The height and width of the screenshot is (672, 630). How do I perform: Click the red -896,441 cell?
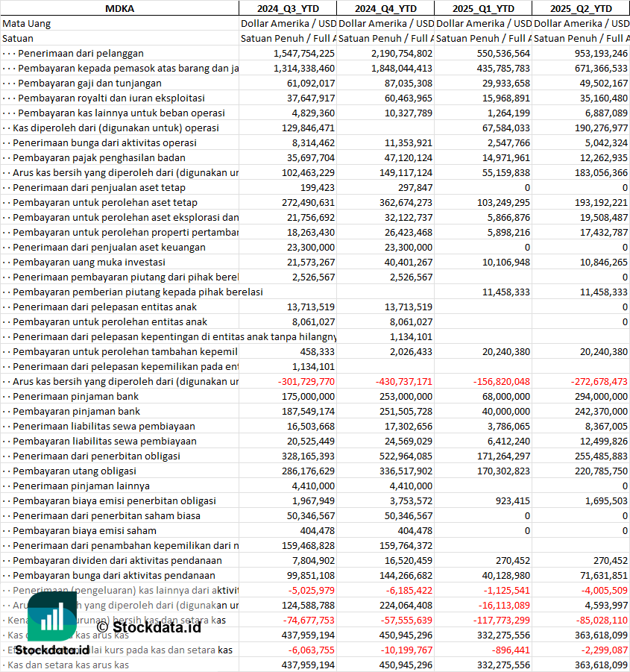point(483,650)
